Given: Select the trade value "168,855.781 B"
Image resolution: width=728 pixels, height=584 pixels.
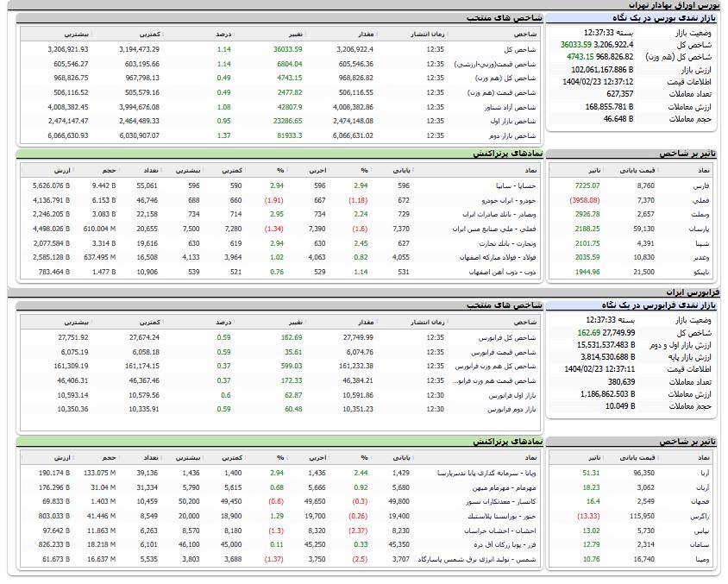Looking at the screenshot, I should tap(609, 107).
